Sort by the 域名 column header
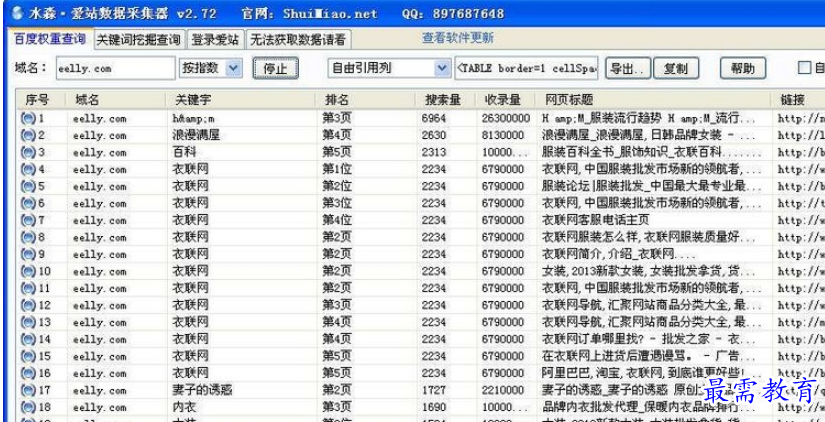The image size is (825, 422). (116, 99)
